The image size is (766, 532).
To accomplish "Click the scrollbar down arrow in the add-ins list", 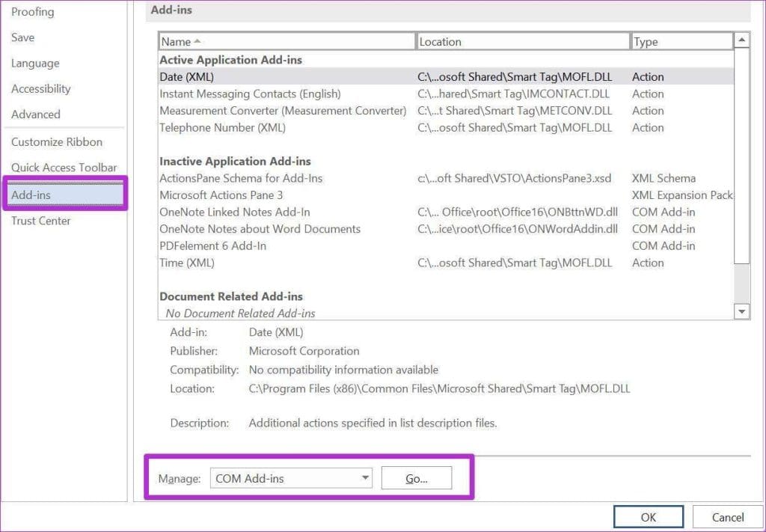I will (741, 311).
